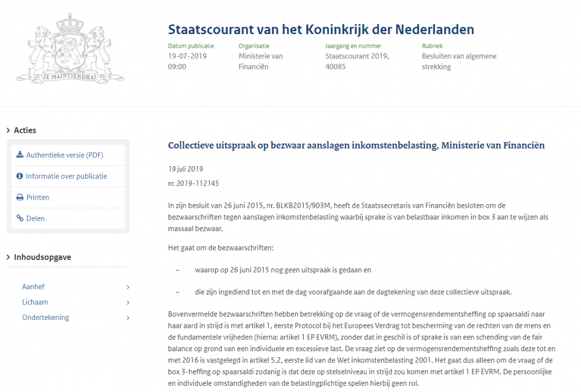The width and height of the screenshot is (581, 392).
Task: Collapse the Acties section chevron
Action: point(8,130)
